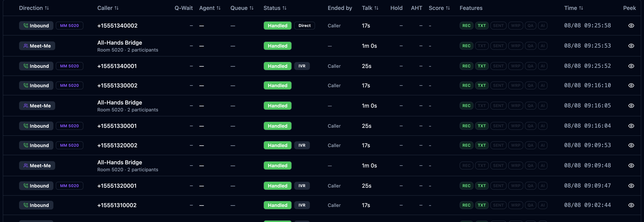This screenshot has width=644, height=222.
Task: Peek at call from +15551320002
Action: tap(631, 145)
